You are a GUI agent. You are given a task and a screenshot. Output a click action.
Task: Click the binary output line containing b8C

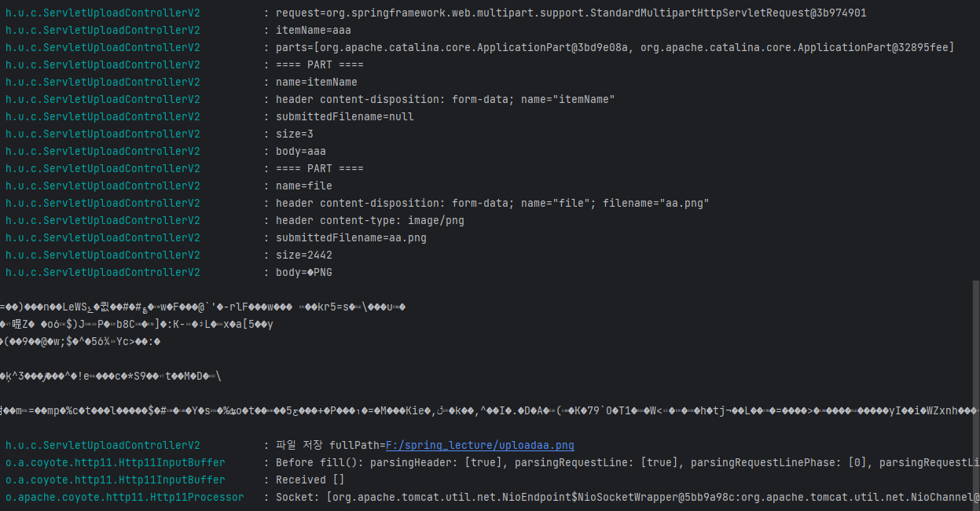137,324
